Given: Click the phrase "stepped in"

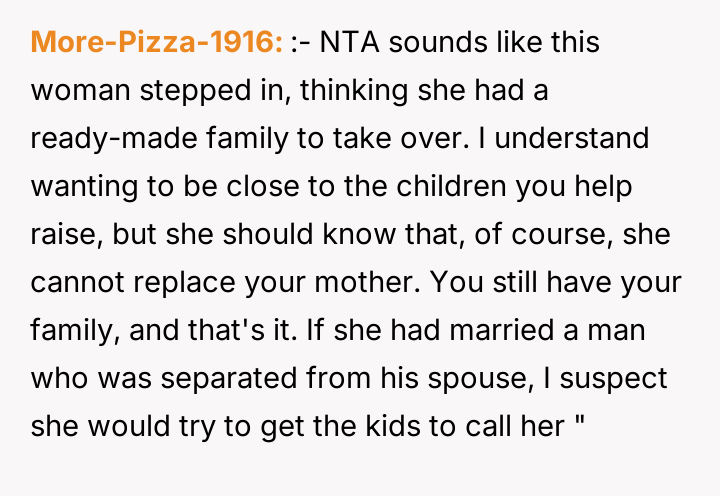Looking at the screenshot, I should click(187, 91).
